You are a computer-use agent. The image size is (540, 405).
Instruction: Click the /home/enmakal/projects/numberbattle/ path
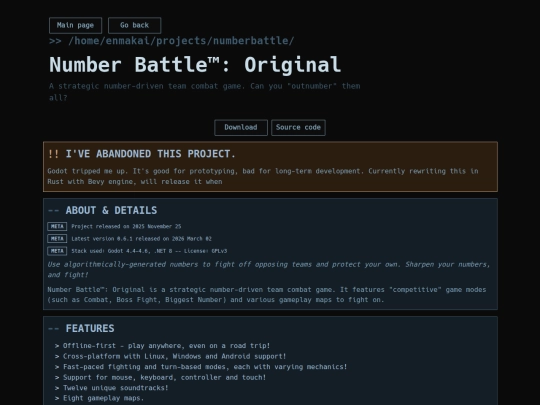click(x=181, y=41)
